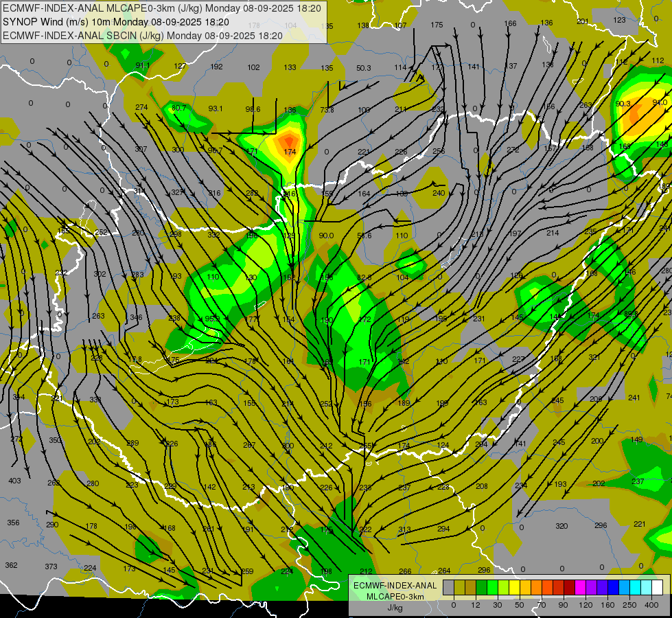This screenshot has height=618, width=672.
Task: Select the map value 50.3
Action: point(363,68)
